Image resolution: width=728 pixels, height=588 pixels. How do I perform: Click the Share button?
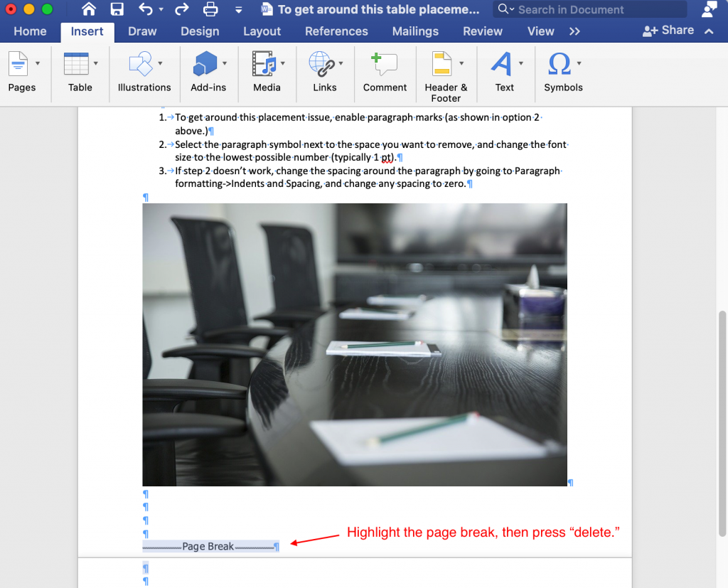[668, 31]
